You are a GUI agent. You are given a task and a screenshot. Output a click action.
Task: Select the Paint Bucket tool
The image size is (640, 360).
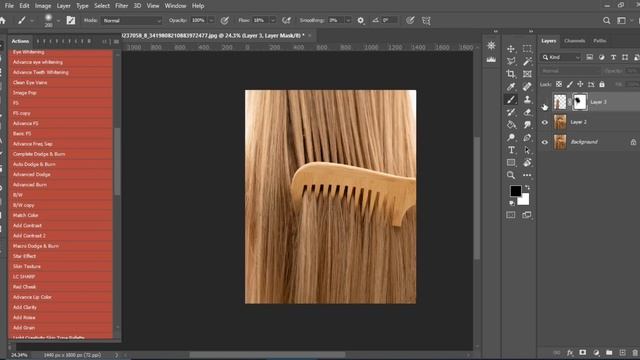[x=511, y=124]
